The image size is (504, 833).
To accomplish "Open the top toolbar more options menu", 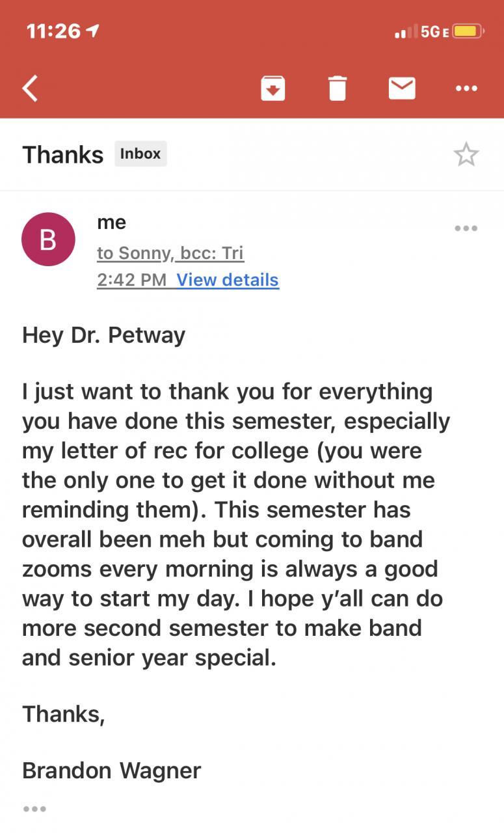I will click(x=466, y=88).
